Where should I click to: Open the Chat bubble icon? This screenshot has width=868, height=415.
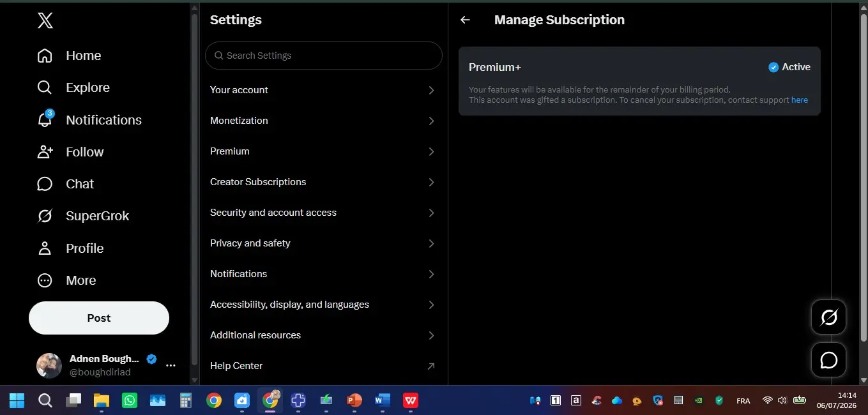45,184
